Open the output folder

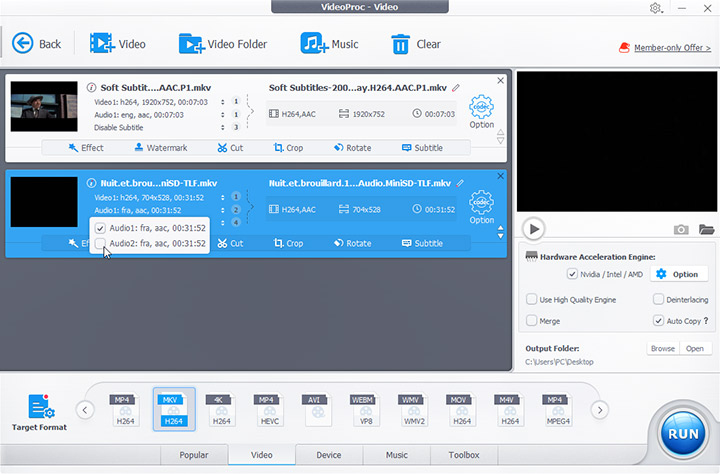click(x=695, y=349)
